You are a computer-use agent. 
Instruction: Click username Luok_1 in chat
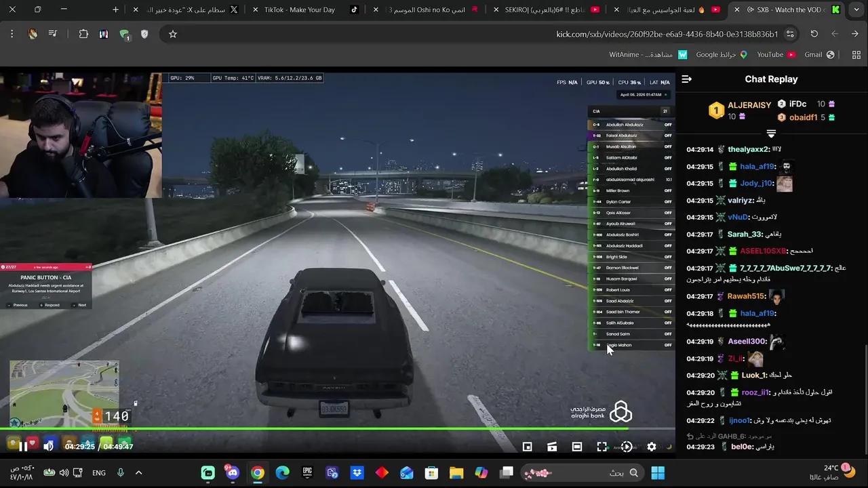[753, 375]
